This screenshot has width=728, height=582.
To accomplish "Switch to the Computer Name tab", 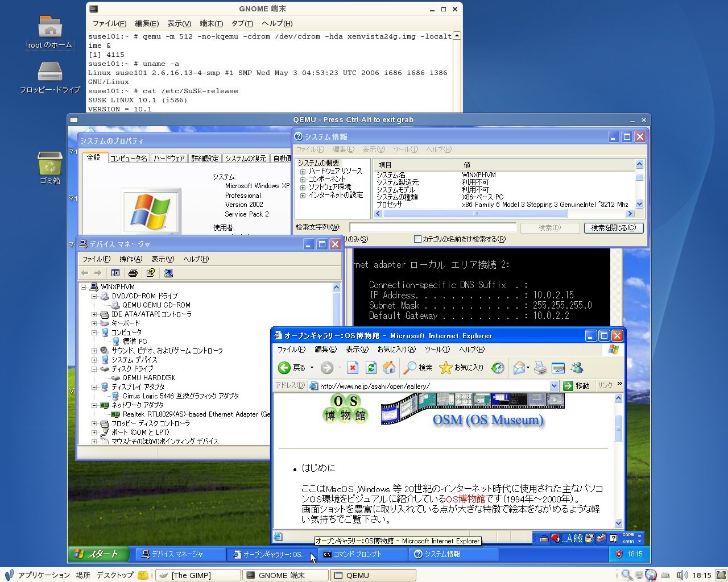I will click(x=129, y=159).
